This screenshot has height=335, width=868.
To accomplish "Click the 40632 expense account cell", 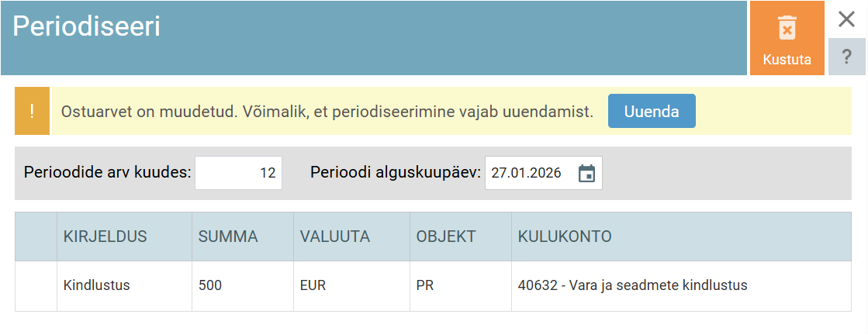I will (682, 285).
